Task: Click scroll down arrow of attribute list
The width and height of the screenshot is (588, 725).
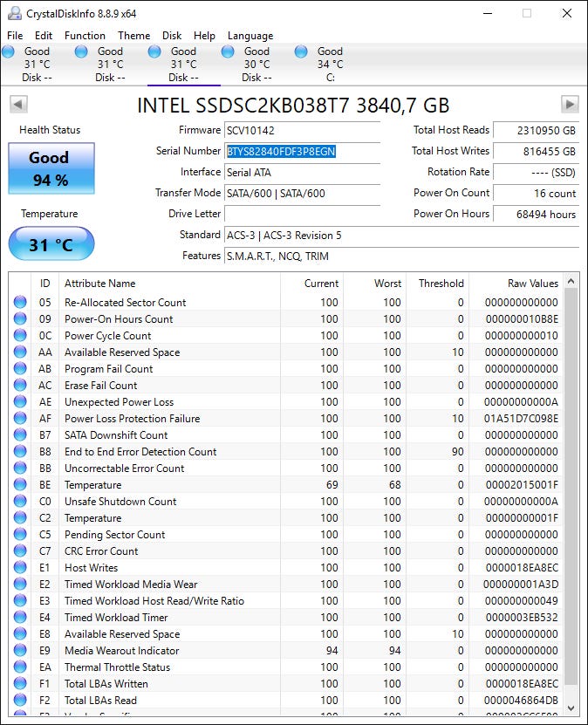Action: click(x=571, y=708)
